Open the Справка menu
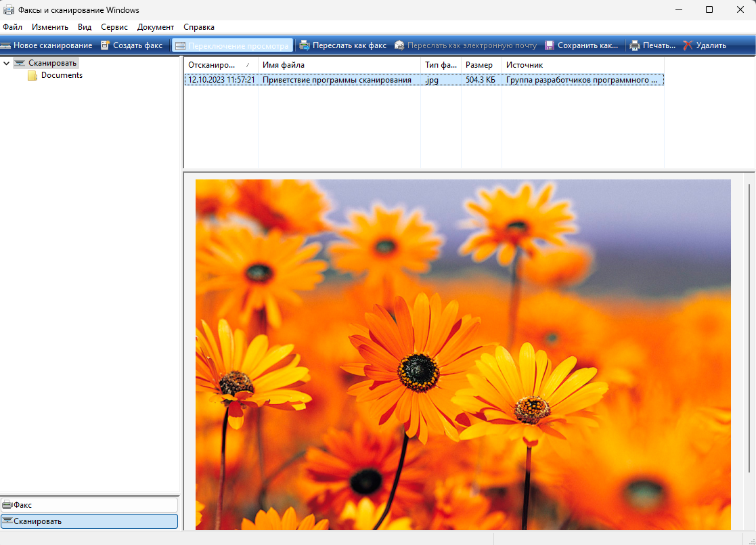 click(x=198, y=27)
